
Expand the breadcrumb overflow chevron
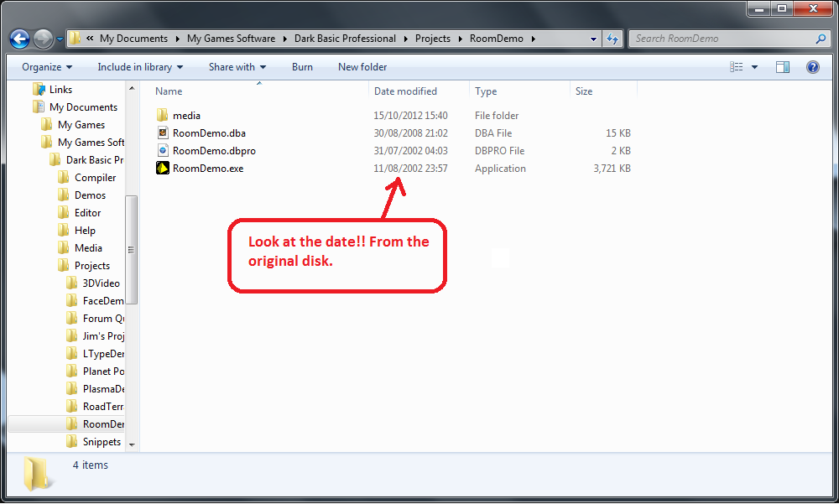90,39
